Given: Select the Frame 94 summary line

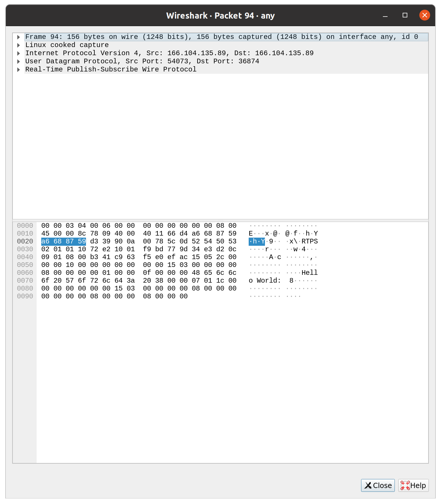Looking at the screenshot, I should [x=226, y=37].
